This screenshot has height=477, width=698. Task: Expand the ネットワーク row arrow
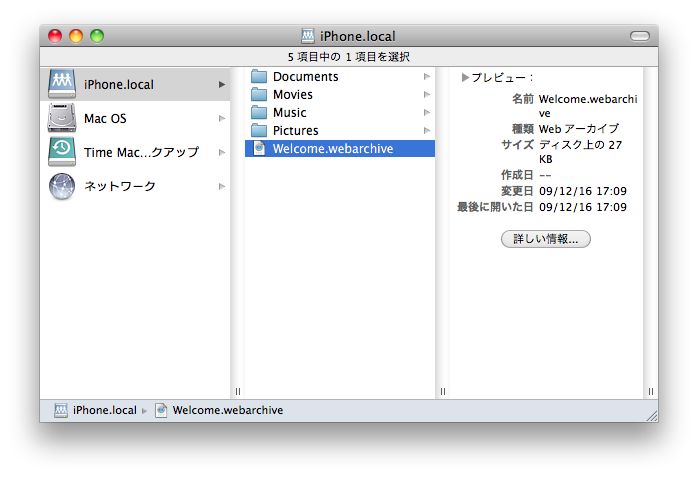click(x=222, y=186)
